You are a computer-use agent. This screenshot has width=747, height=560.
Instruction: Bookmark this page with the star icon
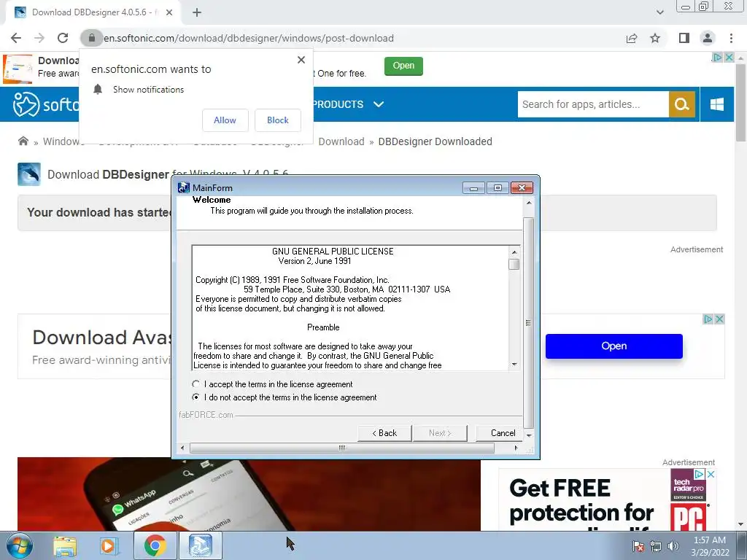point(656,38)
